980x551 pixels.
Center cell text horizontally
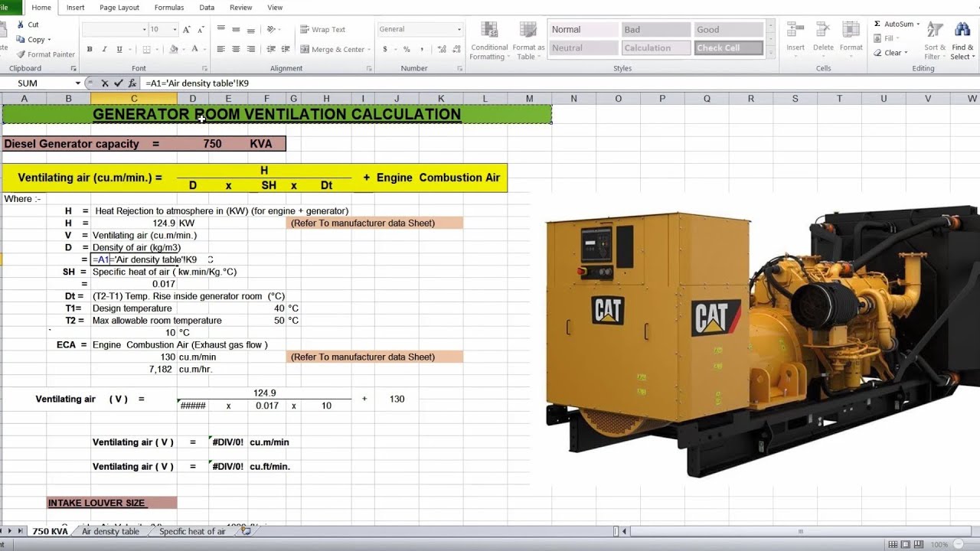pyautogui.click(x=236, y=49)
